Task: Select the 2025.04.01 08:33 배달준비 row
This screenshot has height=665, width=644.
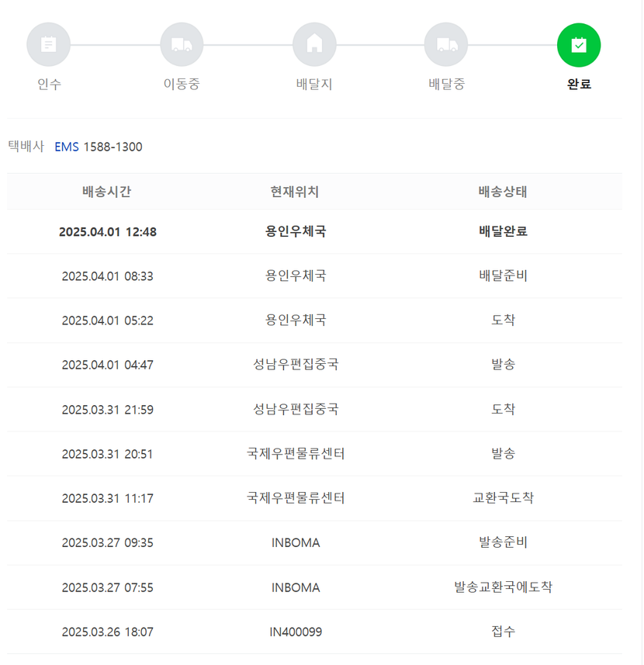Action: pyautogui.click(x=314, y=276)
